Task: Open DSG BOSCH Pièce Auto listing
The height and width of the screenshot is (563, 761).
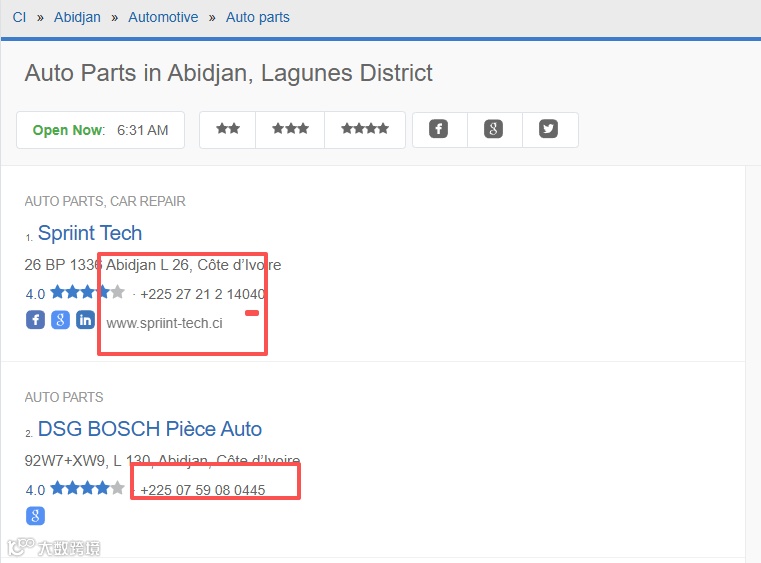Action: pyautogui.click(x=150, y=429)
